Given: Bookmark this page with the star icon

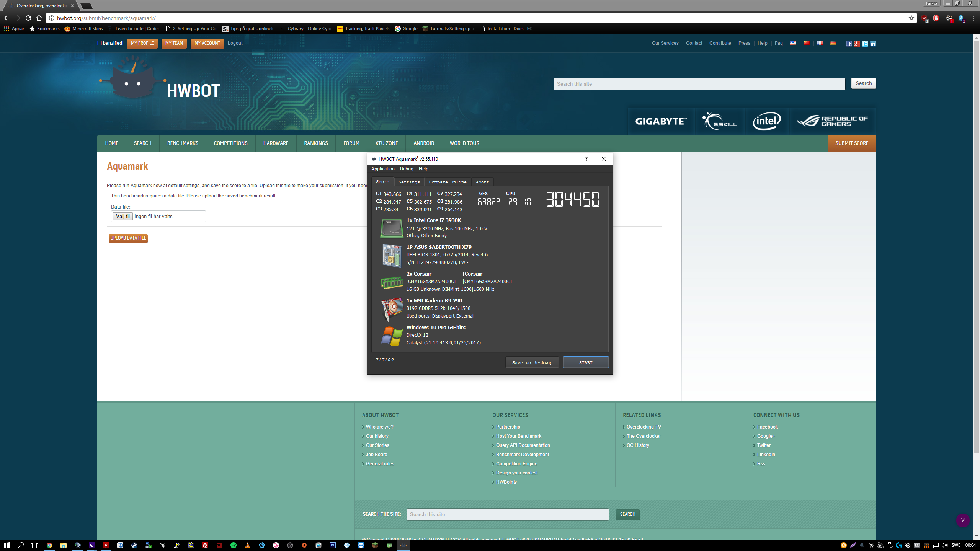Looking at the screenshot, I should 911,18.
